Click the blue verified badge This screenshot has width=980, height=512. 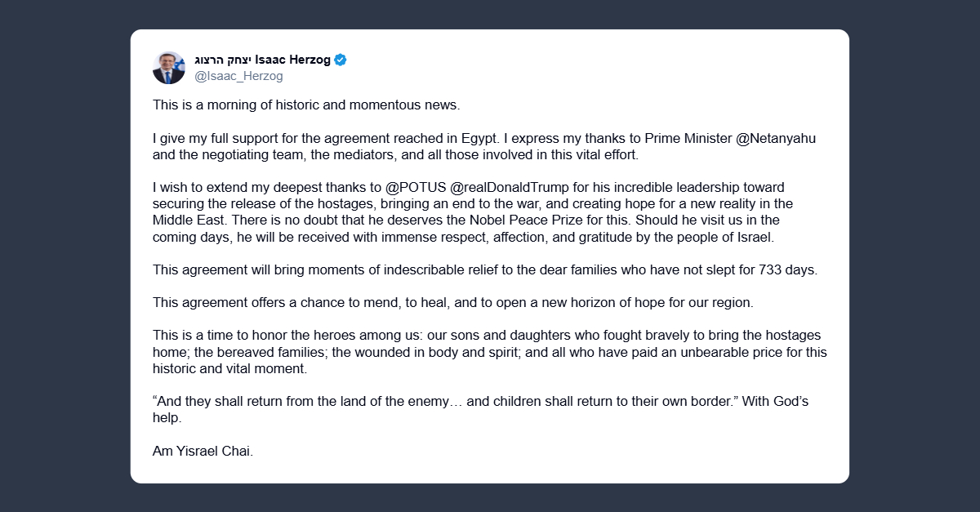point(341,60)
